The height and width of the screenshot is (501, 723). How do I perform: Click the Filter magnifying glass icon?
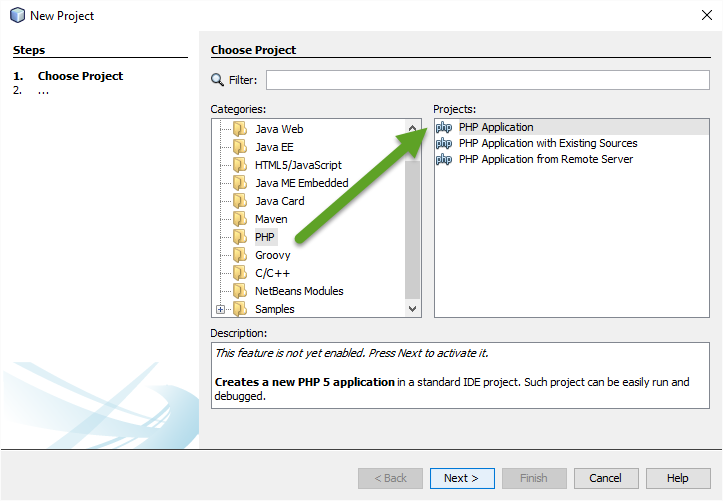click(x=217, y=80)
